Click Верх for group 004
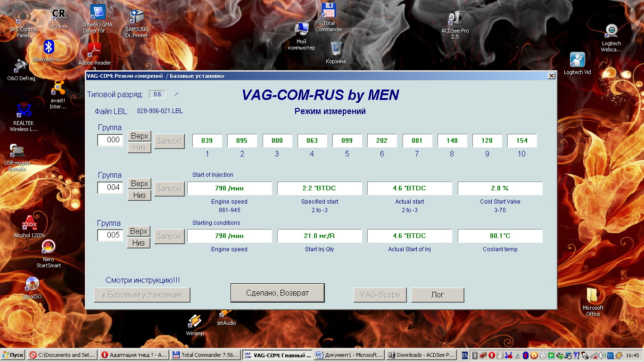Image resolution: width=644 pixels, height=362 pixels. [x=140, y=183]
